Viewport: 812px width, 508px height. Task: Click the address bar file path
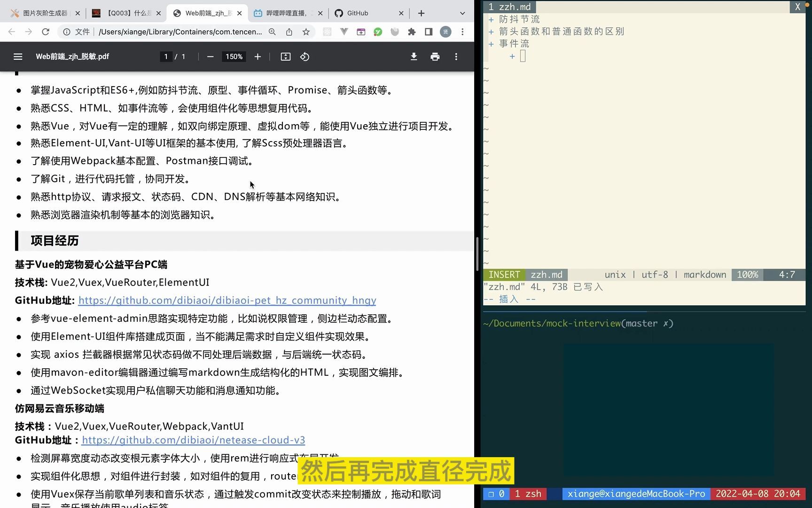(180, 32)
